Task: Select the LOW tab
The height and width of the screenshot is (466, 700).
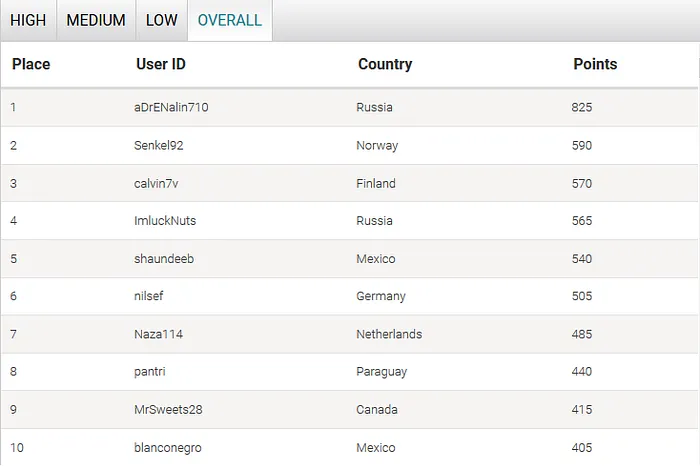Action: pos(162,20)
